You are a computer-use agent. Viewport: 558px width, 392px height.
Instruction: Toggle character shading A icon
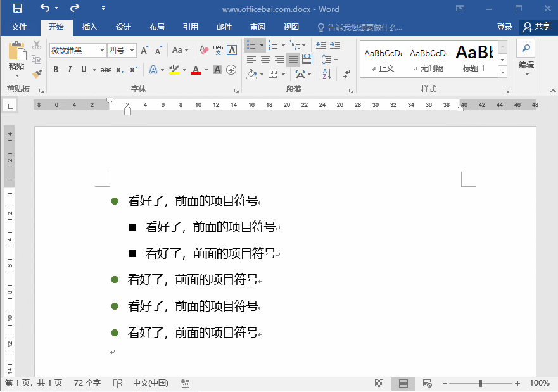tap(217, 70)
